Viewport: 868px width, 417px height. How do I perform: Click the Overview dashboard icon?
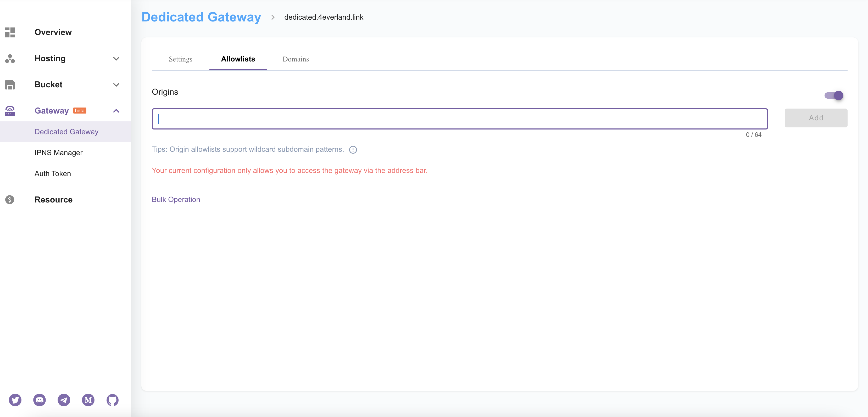point(10,32)
